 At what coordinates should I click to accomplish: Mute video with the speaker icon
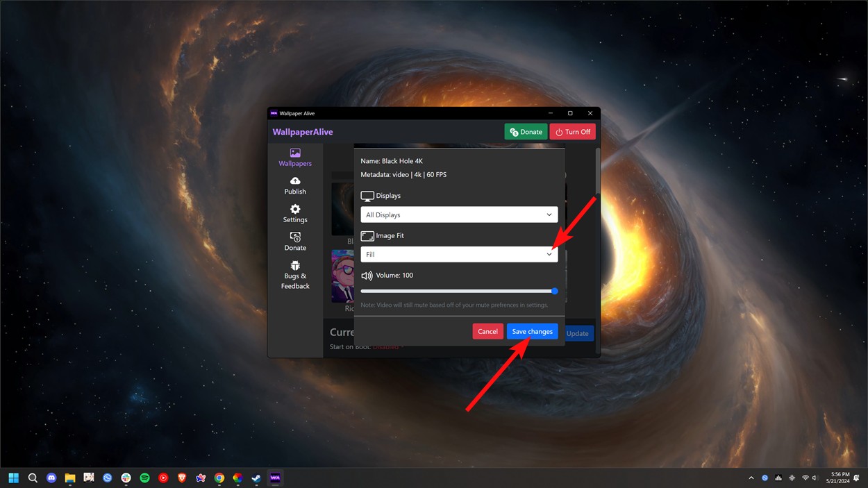pos(366,275)
